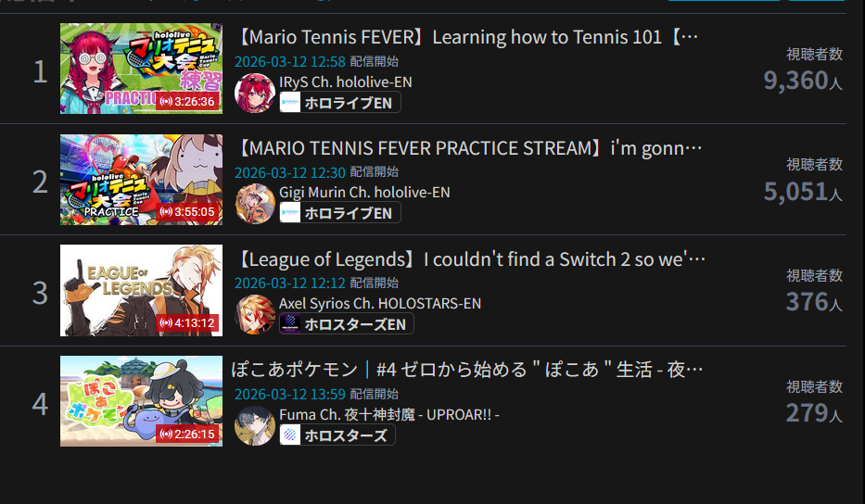Open title Learning how to Tennis 101

466,37
